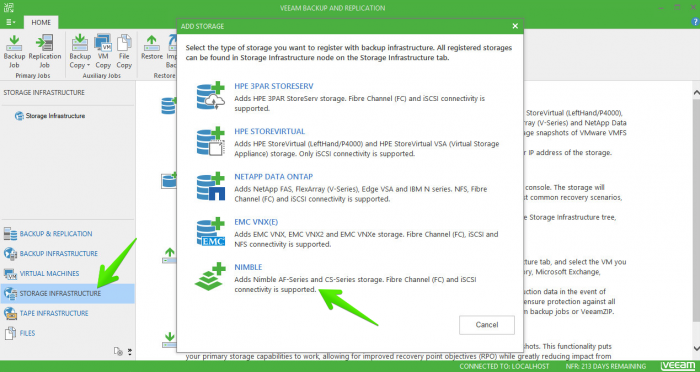Click the Files nav icon
Screen dimensions: 700x372
coord(10,333)
